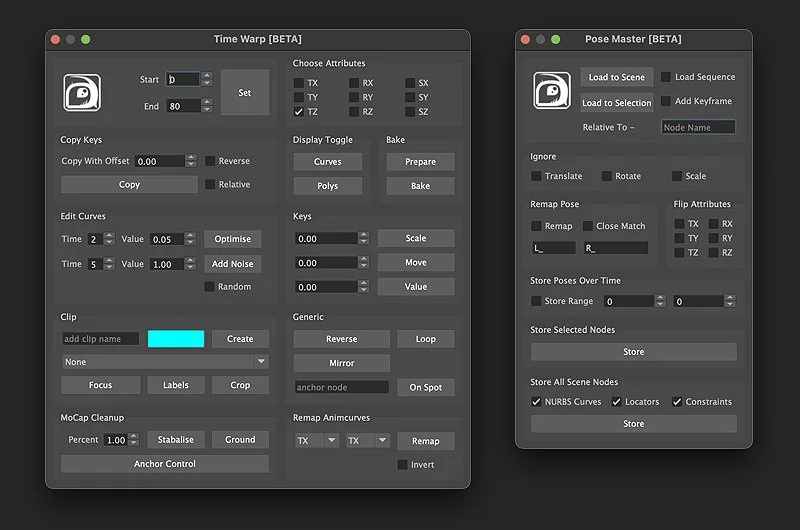Click the Time Warp logo icon
Image resolution: width=800 pixels, height=530 pixels.
point(82,93)
